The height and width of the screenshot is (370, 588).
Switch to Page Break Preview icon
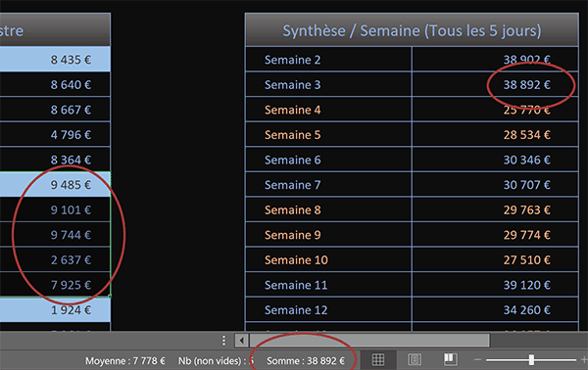coord(450,359)
